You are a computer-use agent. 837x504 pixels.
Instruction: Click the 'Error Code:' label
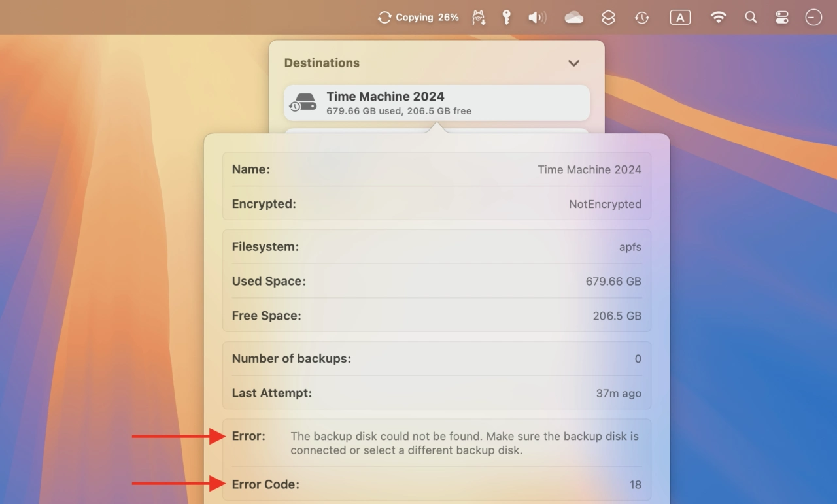265,485
